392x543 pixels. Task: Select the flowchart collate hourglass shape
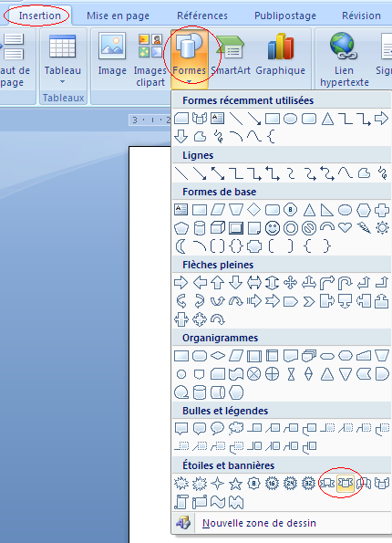pos(291,374)
